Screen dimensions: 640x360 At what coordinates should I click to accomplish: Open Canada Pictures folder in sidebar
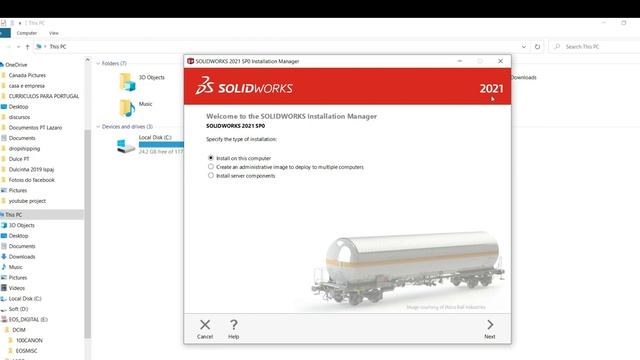coord(27,76)
